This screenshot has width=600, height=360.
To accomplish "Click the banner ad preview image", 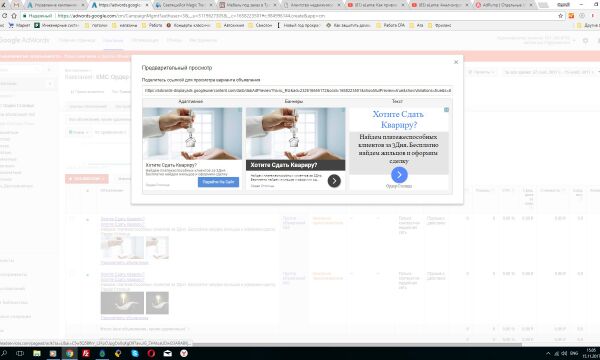I will pos(295,133).
